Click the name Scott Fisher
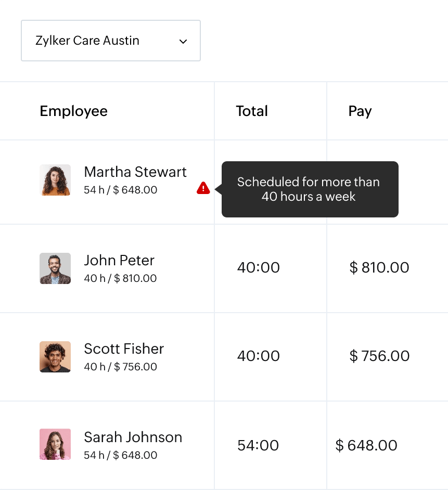 click(x=124, y=349)
